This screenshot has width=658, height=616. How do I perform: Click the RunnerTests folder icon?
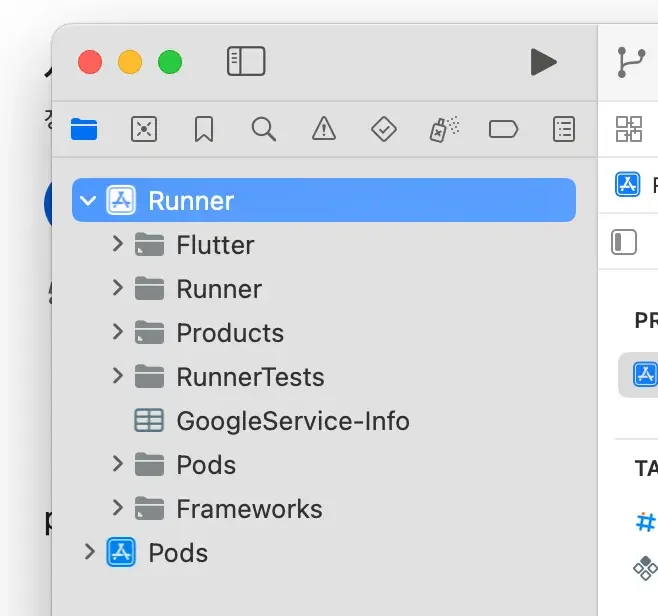click(149, 376)
